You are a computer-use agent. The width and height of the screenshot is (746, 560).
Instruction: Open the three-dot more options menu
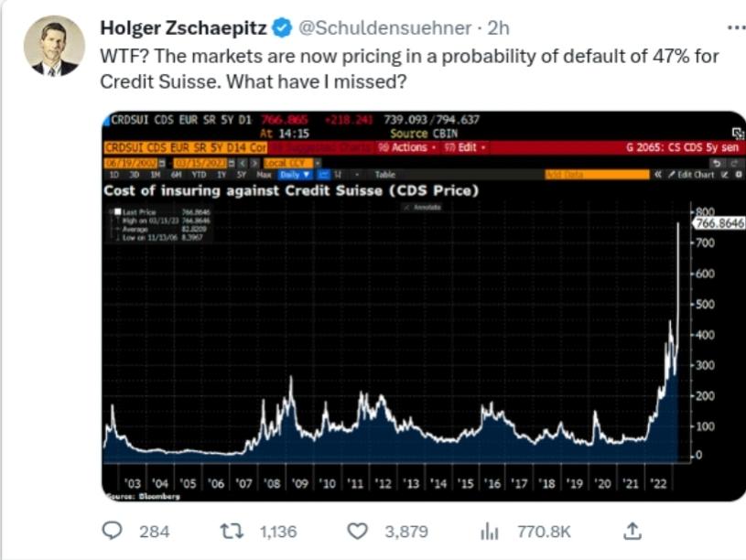(x=735, y=27)
